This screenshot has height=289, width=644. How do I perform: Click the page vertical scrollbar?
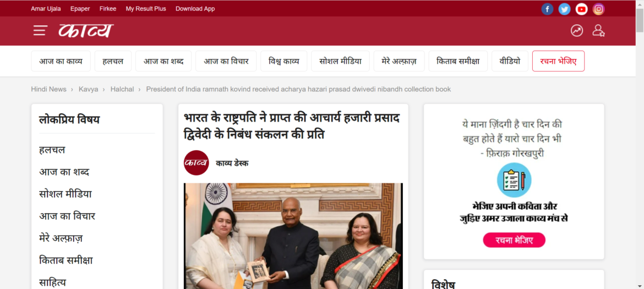(x=640, y=144)
